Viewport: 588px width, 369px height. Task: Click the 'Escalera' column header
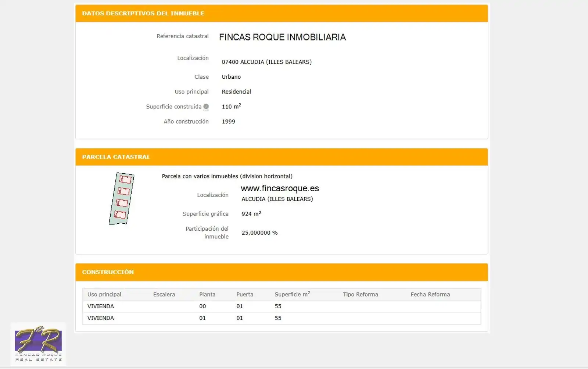(164, 294)
